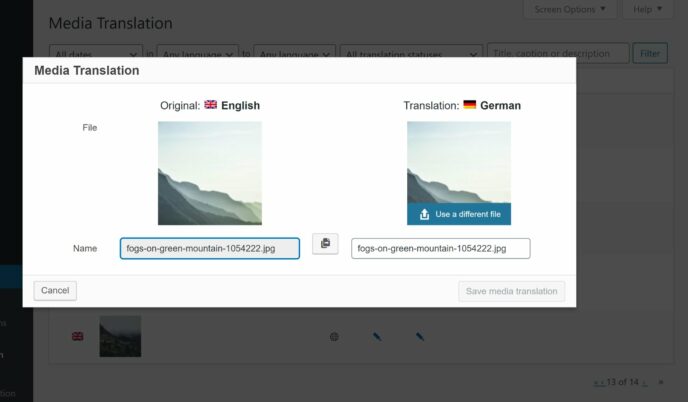Click the first pencil edit icon in the background row

[x=377, y=337]
